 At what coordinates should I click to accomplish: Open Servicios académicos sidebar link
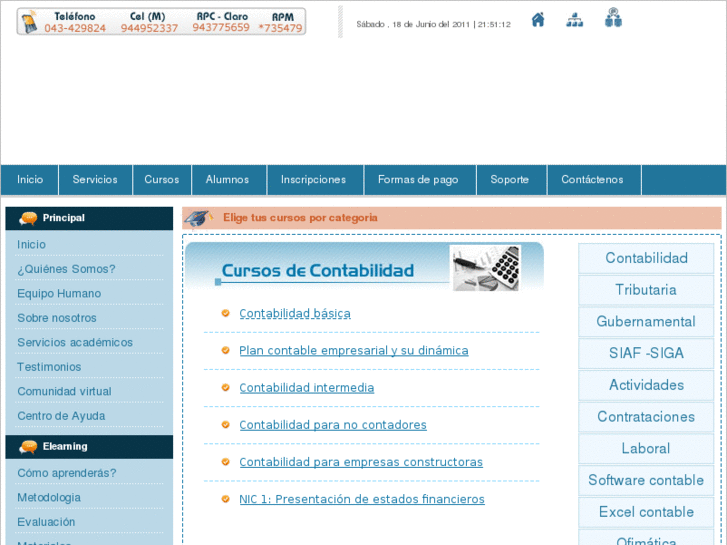(x=75, y=343)
